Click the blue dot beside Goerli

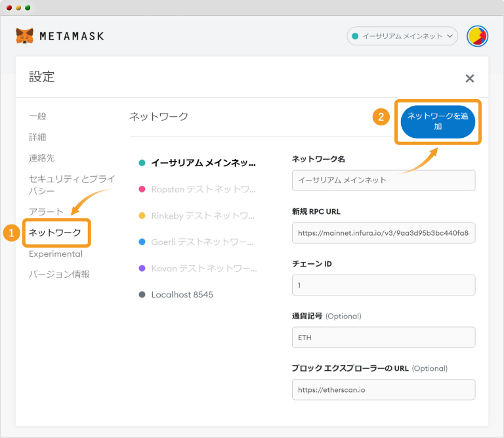142,242
